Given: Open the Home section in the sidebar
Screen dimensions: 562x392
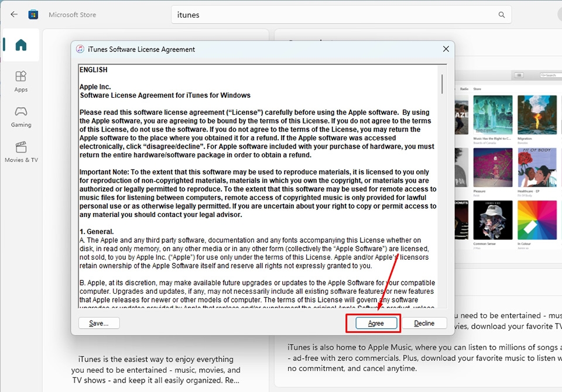Looking at the screenshot, I should tap(21, 45).
